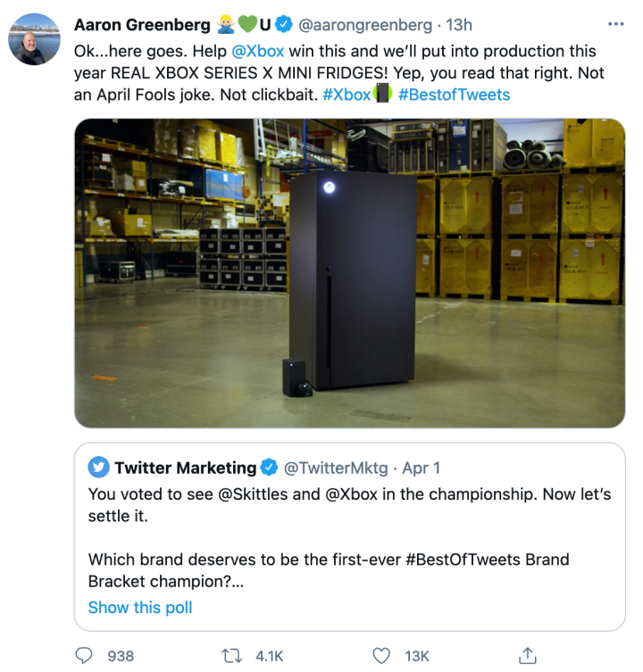
Task: Like the tweet with heart icon
Action: tap(381, 655)
